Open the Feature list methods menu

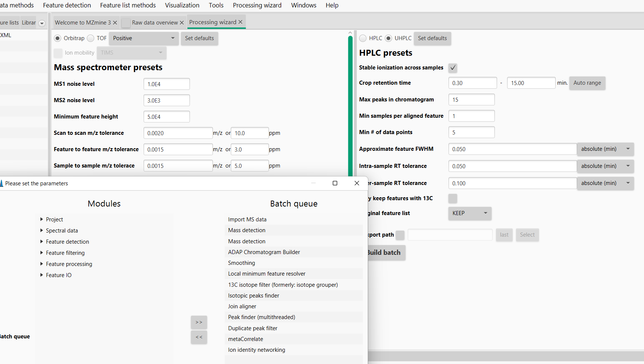tap(128, 5)
